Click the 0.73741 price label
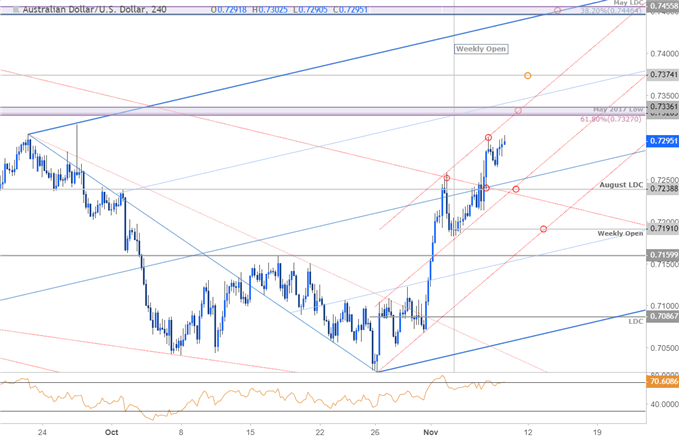The width and height of the screenshot is (679, 436). point(663,75)
